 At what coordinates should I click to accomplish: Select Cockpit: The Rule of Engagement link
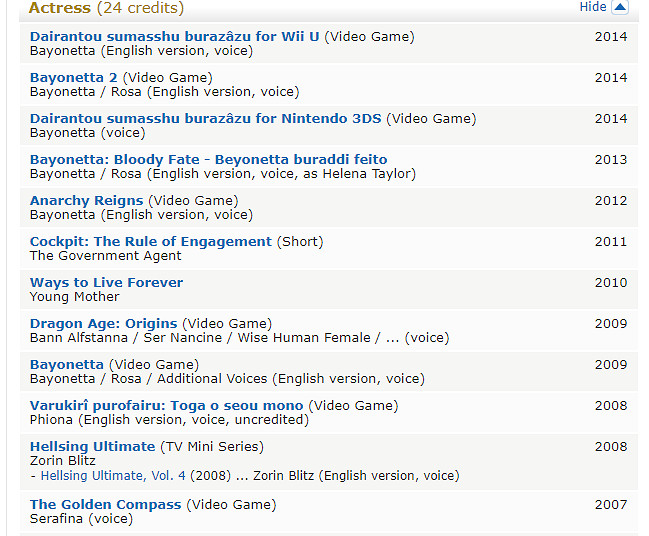pyautogui.click(x=150, y=242)
